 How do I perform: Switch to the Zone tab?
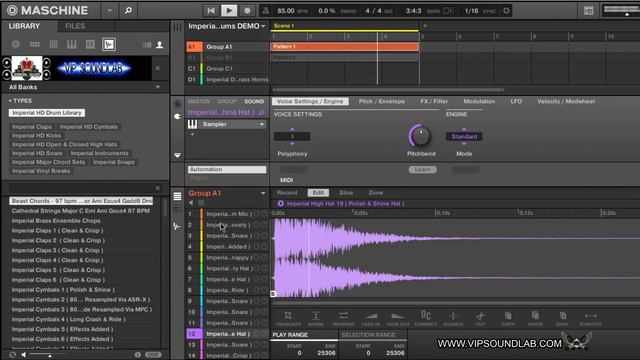[376, 193]
